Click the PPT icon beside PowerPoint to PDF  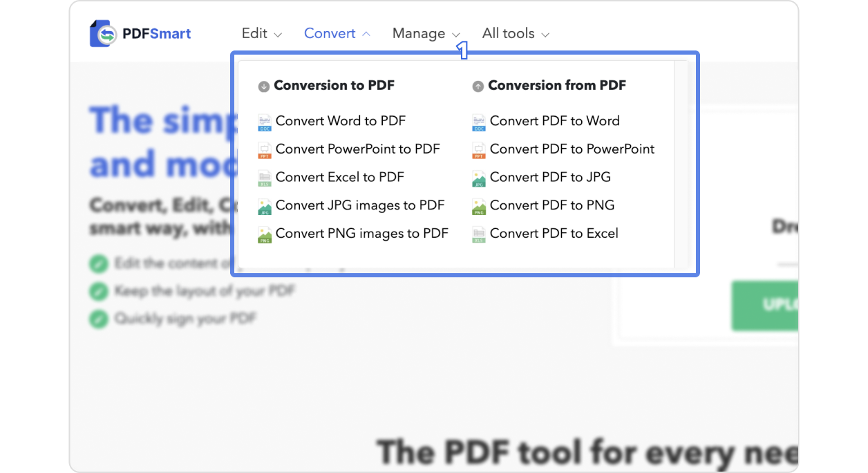(265, 150)
